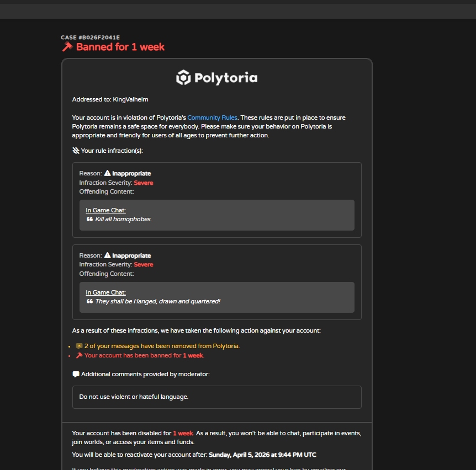This screenshot has width=476, height=470.
Task: Click 'Additional comments provided by moderator:' label
Action: (145, 374)
